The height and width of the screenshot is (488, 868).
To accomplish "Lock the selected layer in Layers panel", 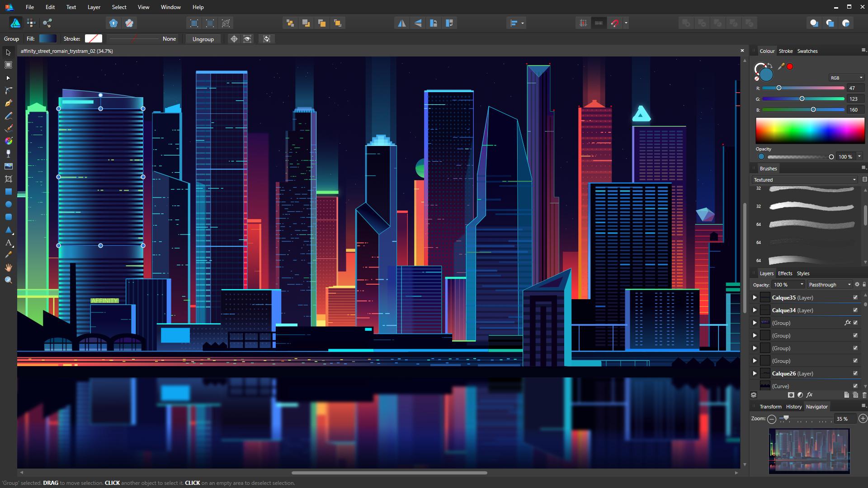I will (x=865, y=285).
